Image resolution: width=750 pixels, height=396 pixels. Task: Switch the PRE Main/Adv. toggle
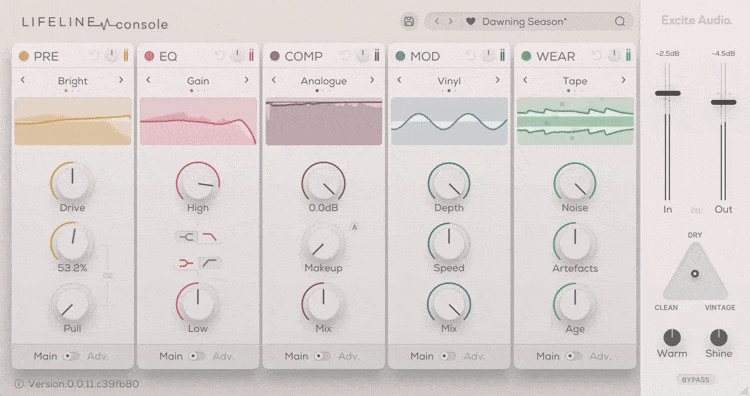[x=72, y=356]
